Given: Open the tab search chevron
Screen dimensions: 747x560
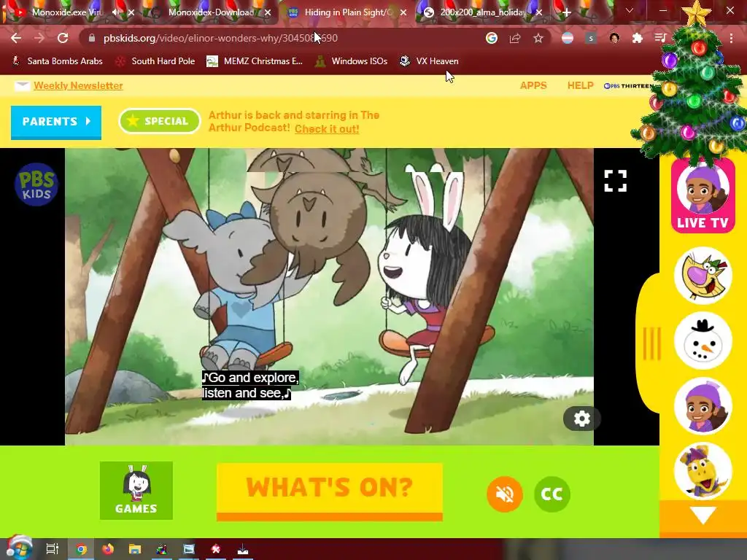Looking at the screenshot, I should coord(630,10).
